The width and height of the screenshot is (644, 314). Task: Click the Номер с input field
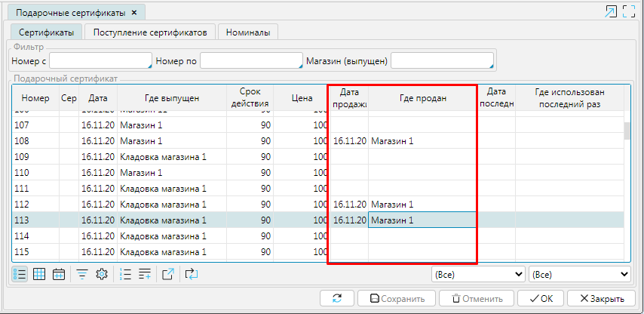pyautogui.click(x=100, y=60)
